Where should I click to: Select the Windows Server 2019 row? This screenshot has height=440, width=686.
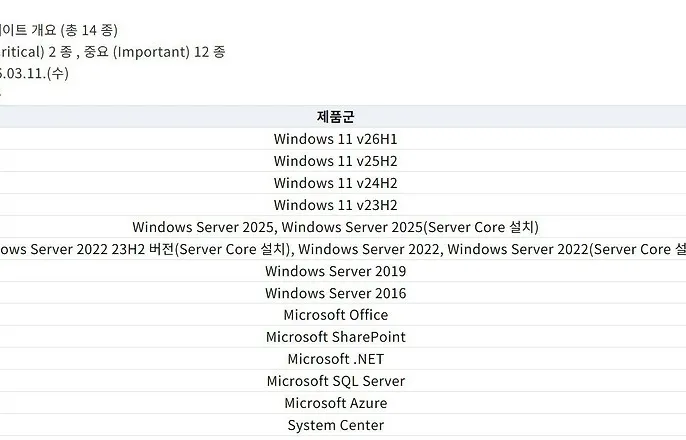pos(336,271)
